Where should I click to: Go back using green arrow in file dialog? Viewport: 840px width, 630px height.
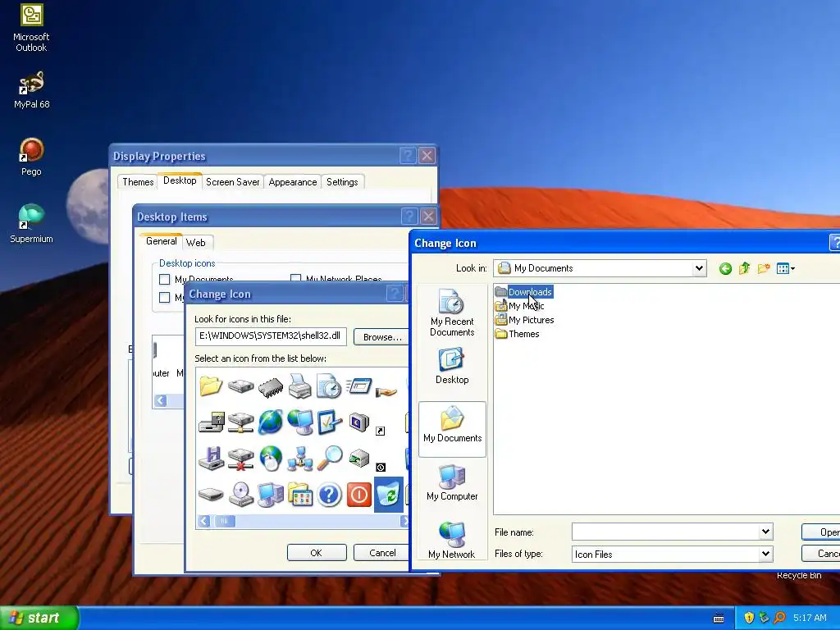point(725,268)
